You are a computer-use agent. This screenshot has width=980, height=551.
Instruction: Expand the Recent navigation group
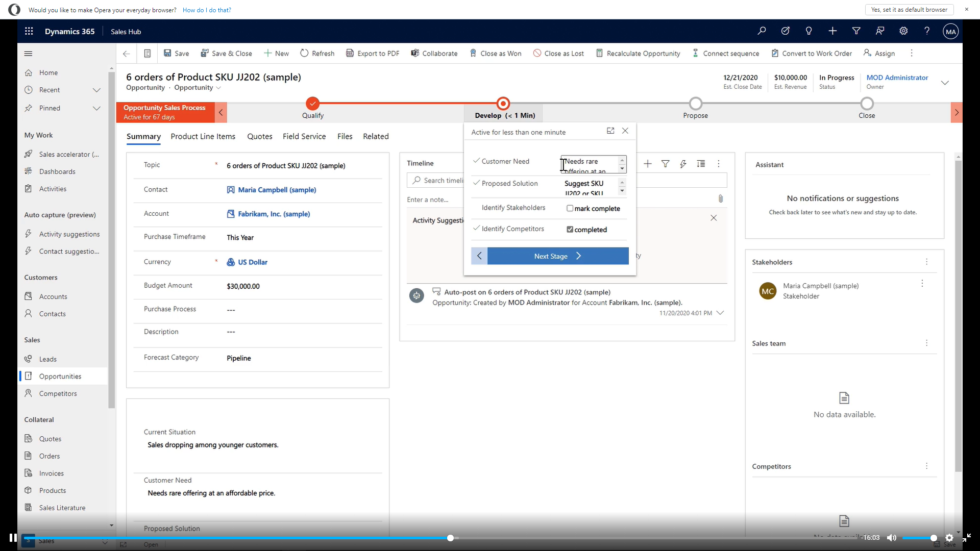coord(96,90)
